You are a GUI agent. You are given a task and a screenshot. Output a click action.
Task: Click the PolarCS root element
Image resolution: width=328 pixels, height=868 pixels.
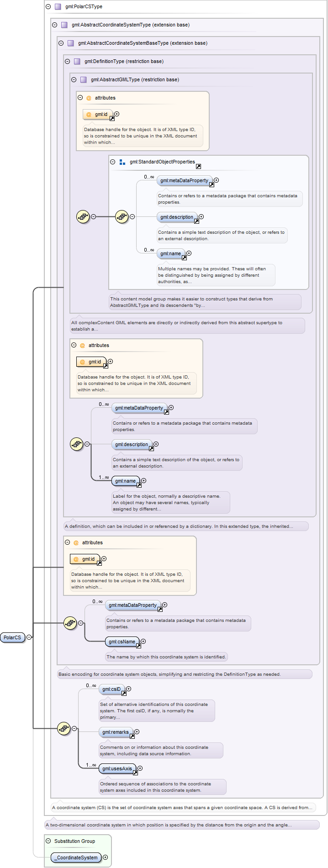tap(12, 637)
